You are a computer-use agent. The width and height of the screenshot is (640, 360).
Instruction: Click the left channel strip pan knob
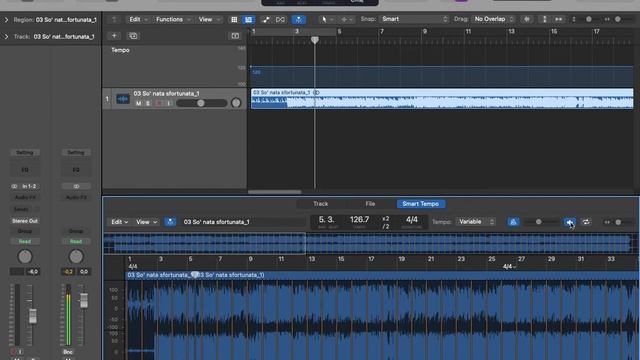(25, 257)
